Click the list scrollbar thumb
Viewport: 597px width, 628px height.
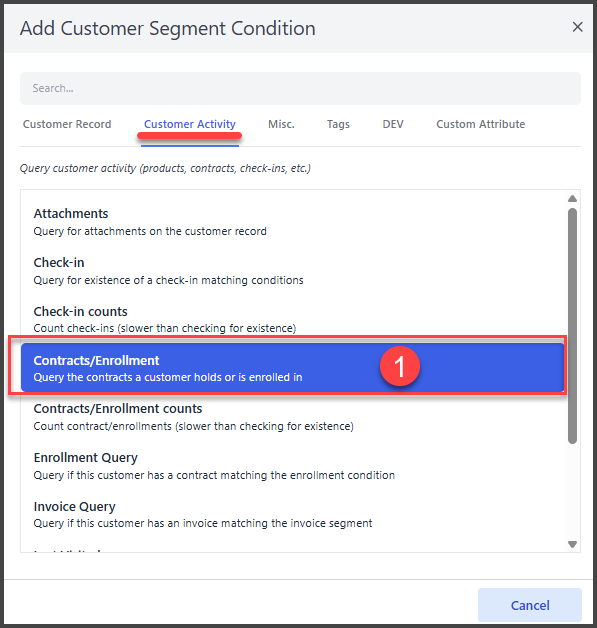(x=572, y=326)
